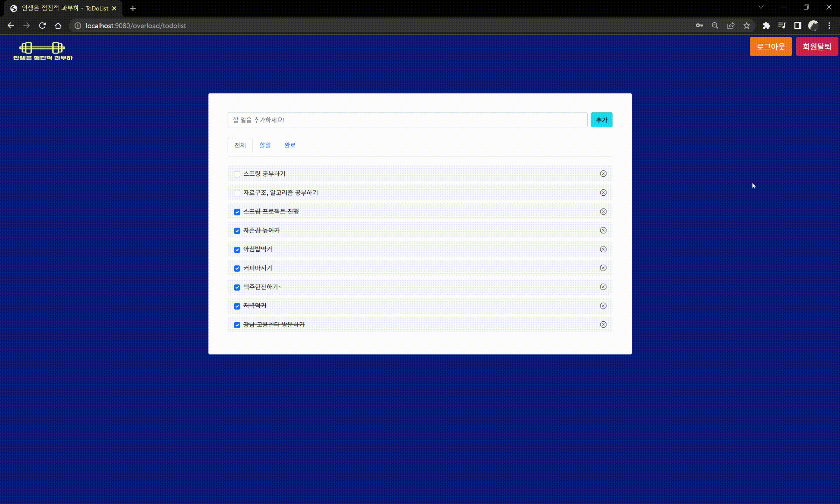Remove the 맥주한잔하기~ entry
The width and height of the screenshot is (840, 504).
coord(603,287)
